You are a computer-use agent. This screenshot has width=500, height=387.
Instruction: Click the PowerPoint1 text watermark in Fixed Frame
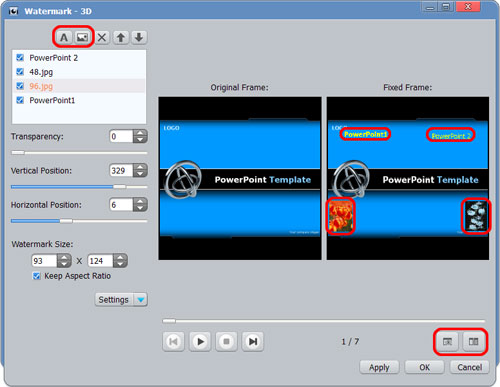pos(365,134)
